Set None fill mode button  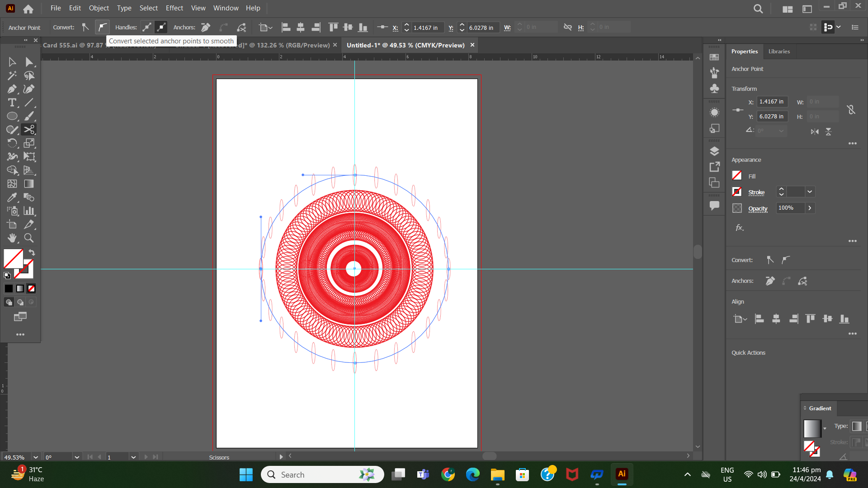31,289
